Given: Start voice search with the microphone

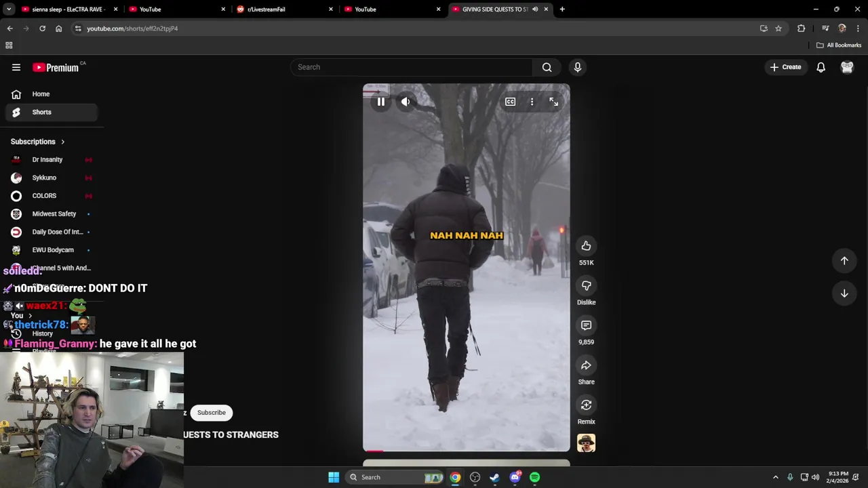Looking at the screenshot, I should [x=578, y=67].
